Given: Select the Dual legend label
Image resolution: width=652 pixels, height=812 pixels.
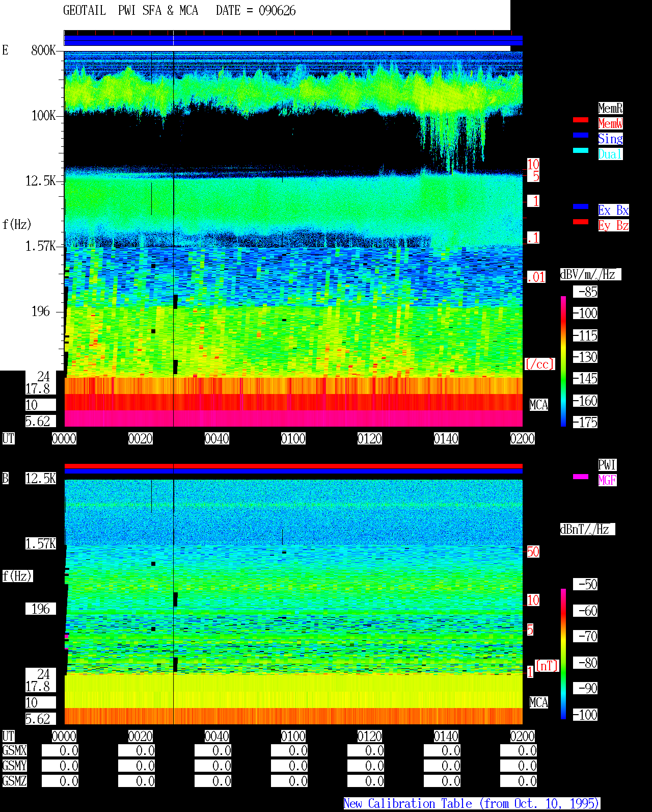Looking at the screenshot, I should (x=610, y=154).
